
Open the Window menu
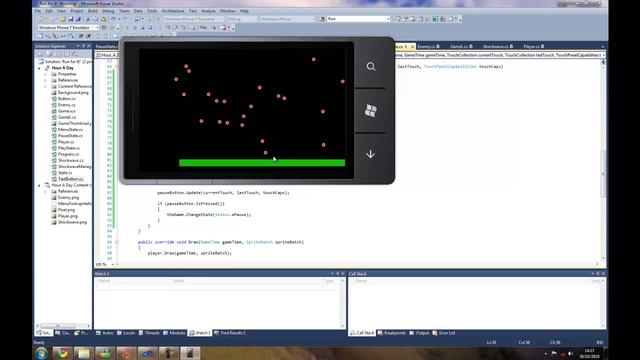click(x=228, y=11)
